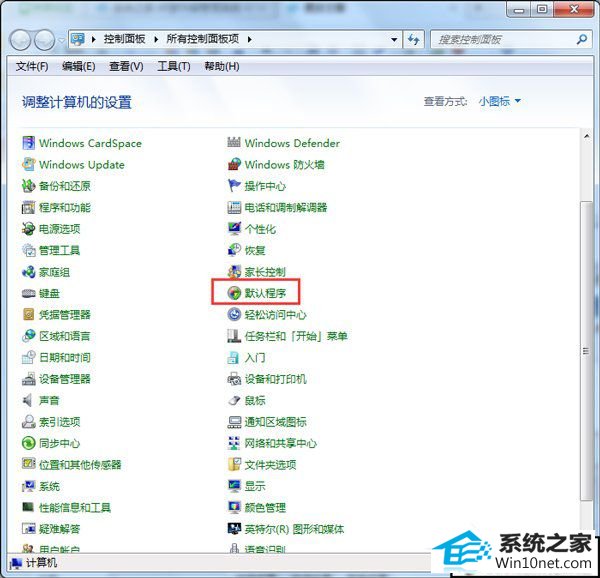Open the 编辑(E) menu

pos(78,67)
